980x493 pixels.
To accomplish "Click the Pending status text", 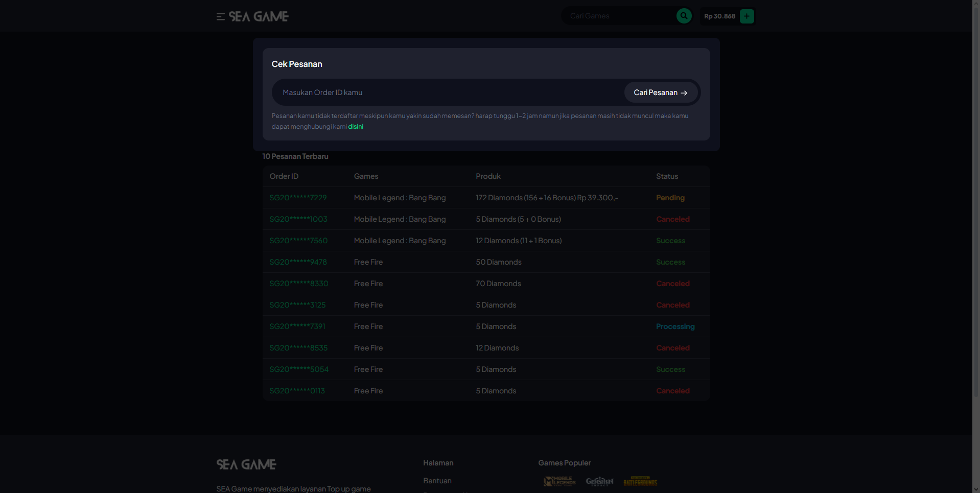I will click(x=670, y=198).
